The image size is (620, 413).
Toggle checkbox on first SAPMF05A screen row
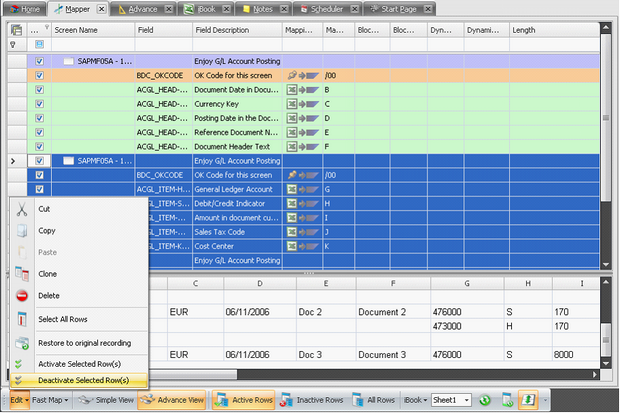pyautogui.click(x=39, y=61)
